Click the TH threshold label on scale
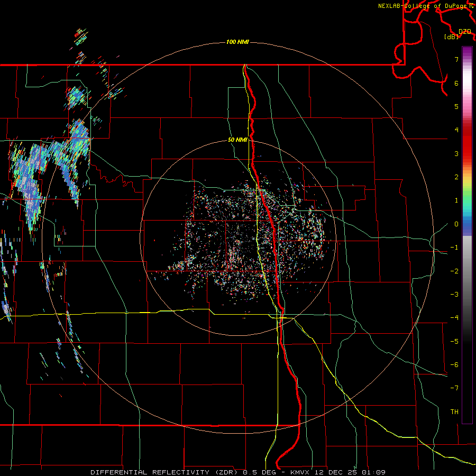The image size is (476, 476). pyautogui.click(x=454, y=412)
